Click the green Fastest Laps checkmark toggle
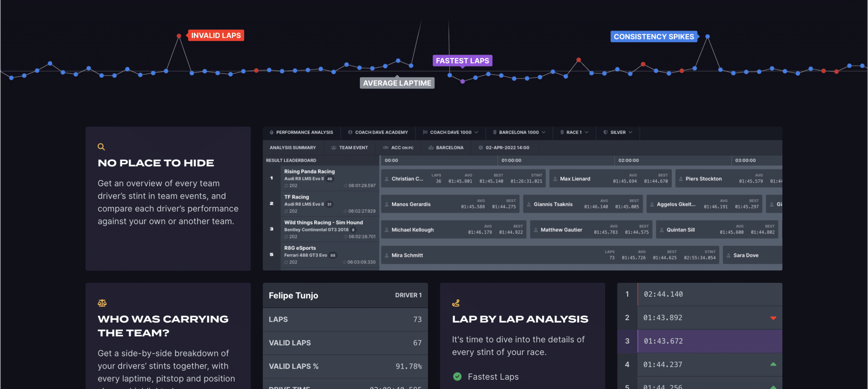The width and height of the screenshot is (868, 389). (458, 376)
